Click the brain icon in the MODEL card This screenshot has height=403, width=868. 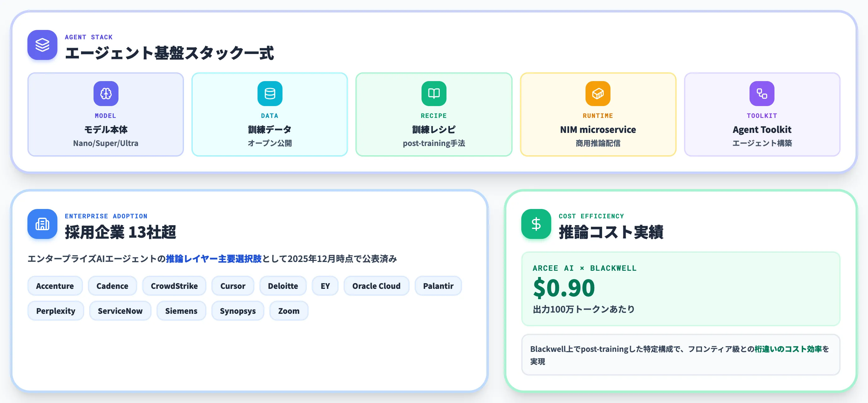[106, 93]
